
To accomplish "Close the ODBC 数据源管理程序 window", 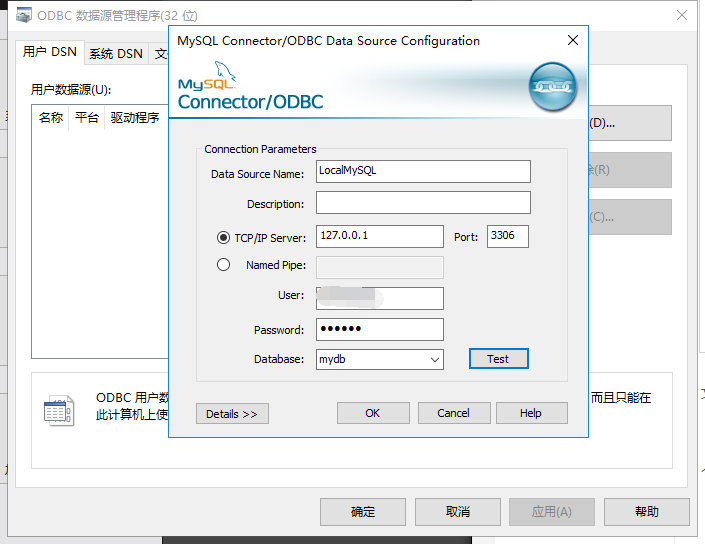I will click(x=682, y=15).
